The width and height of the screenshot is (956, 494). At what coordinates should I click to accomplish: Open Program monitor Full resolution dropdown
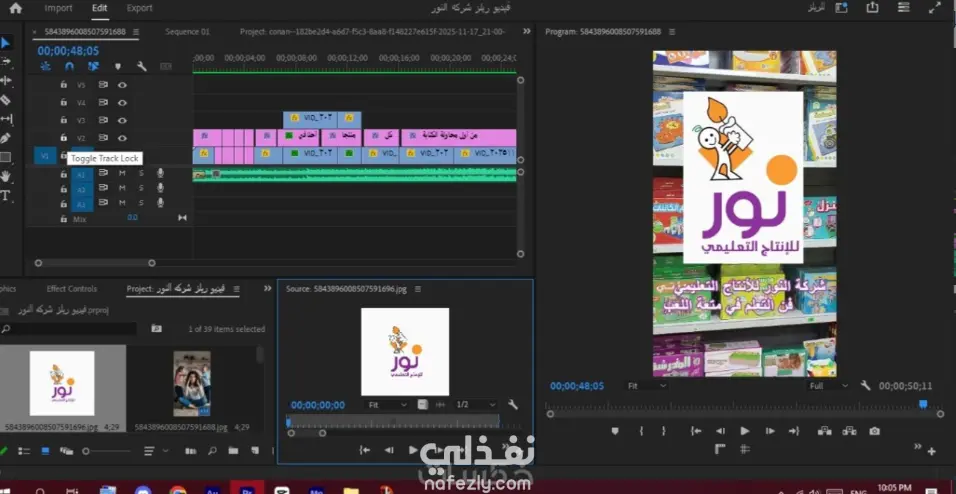pyautogui.click(x=828, y=386)
